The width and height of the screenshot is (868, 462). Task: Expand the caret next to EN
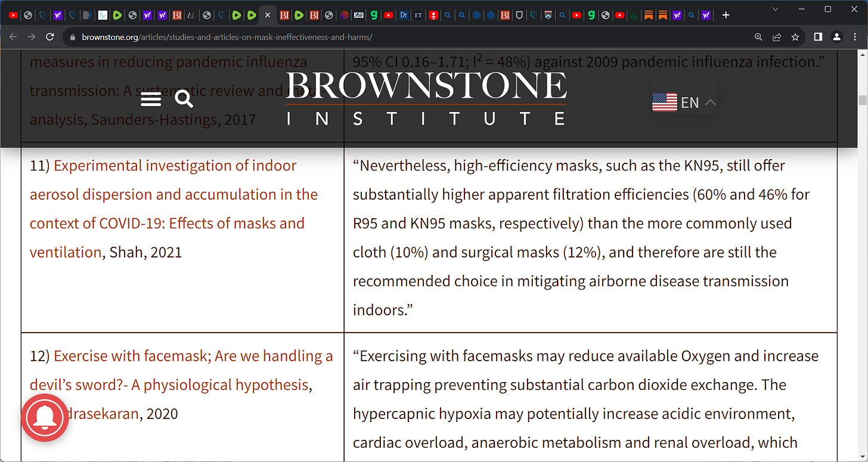pos(710,103)
